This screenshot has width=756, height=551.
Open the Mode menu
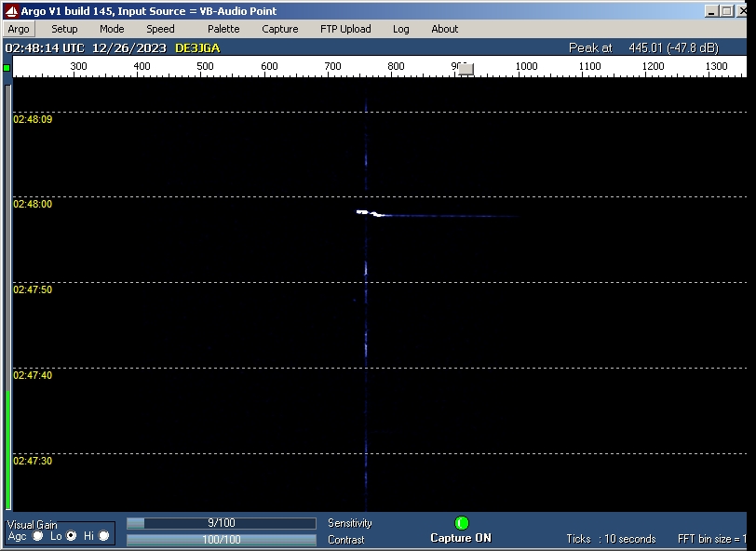[112, 29]
